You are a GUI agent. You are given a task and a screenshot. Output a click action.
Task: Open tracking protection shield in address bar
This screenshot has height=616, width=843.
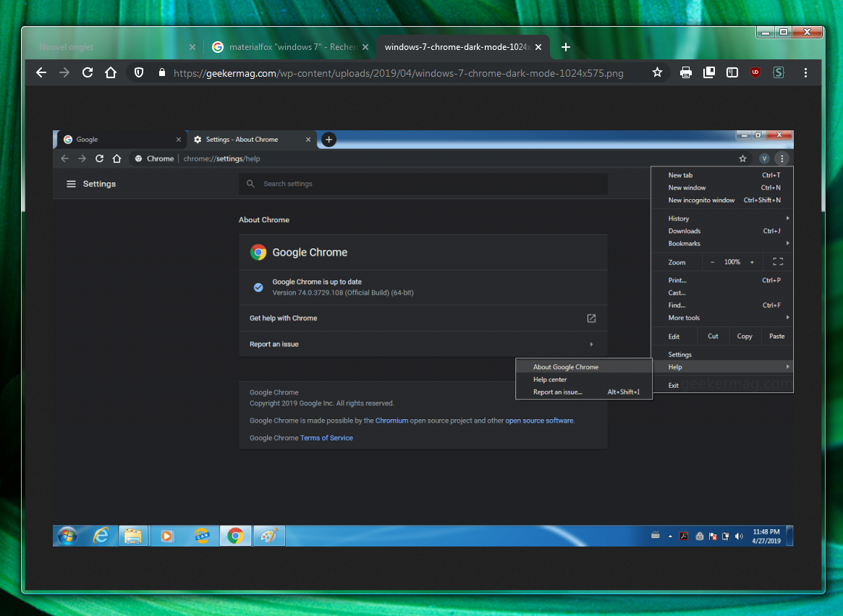click(x=139, y=72)
